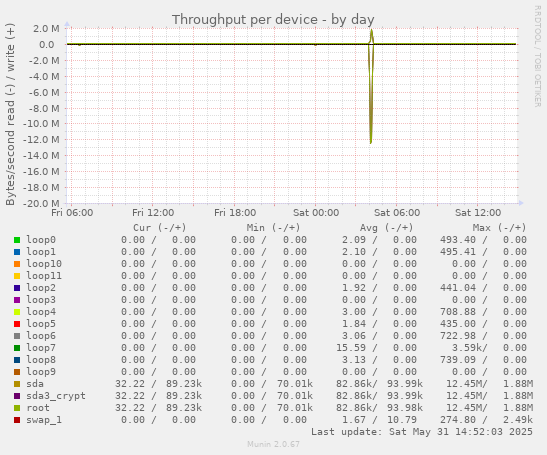The image size is (547, 455).
Task: Click the loop6 max value 722.98
Action: pos(458,336)
